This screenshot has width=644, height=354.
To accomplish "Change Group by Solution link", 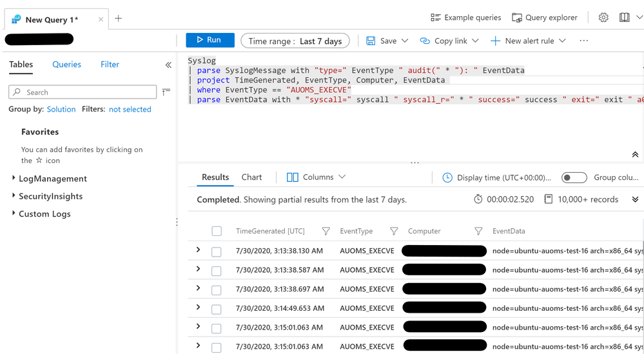I will point(61,109).
